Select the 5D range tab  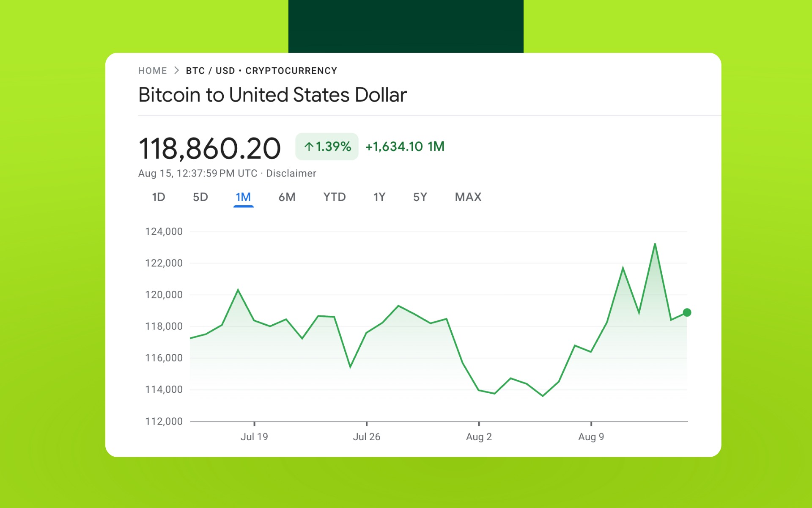pos(200,197)
